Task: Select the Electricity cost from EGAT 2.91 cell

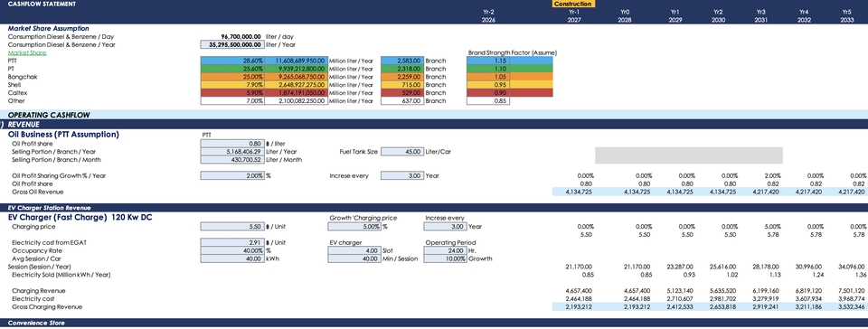Action: 232,243
